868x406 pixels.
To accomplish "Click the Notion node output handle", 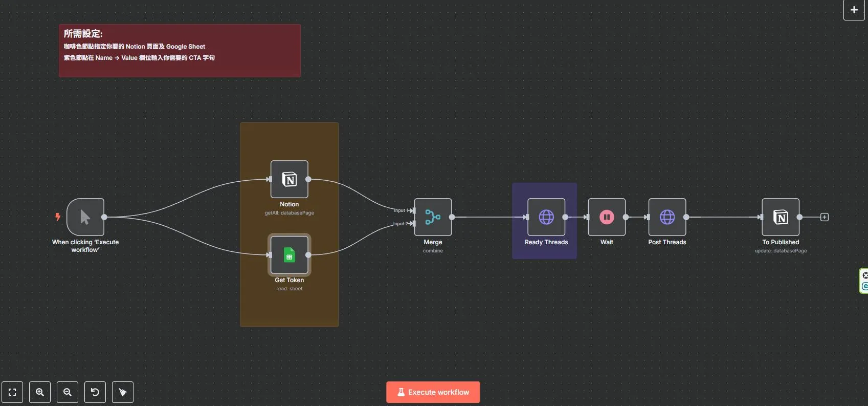I will 308,179.
